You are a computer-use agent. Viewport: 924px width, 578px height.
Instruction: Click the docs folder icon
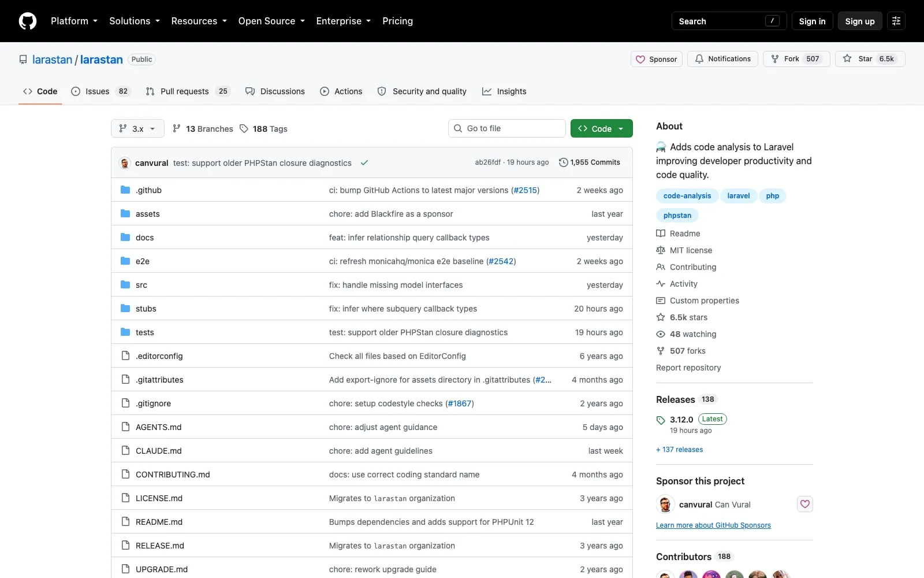[125, 237]
